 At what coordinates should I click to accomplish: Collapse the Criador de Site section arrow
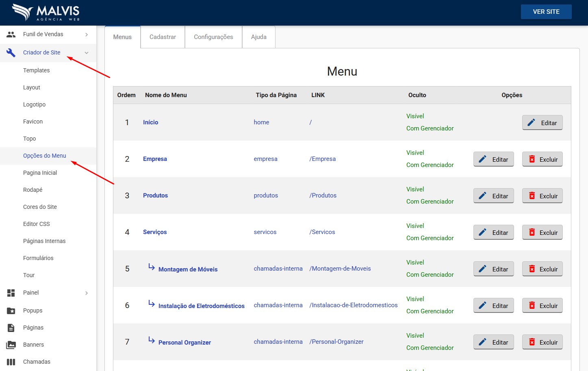coord(87,52)
